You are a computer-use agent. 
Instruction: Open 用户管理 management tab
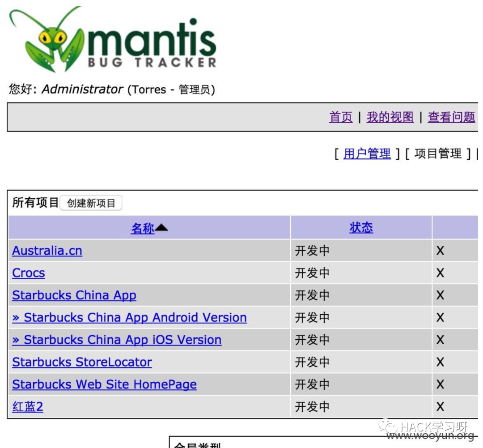coord(367,153)
